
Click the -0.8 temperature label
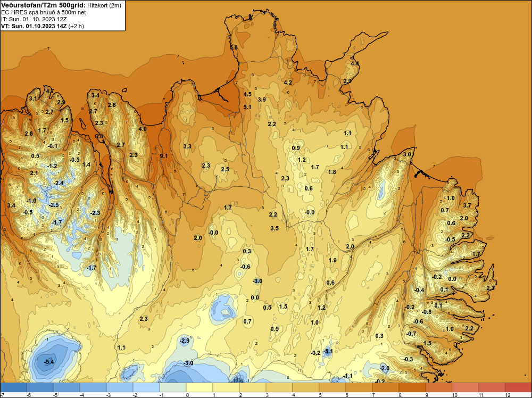[x=427, y=312]
